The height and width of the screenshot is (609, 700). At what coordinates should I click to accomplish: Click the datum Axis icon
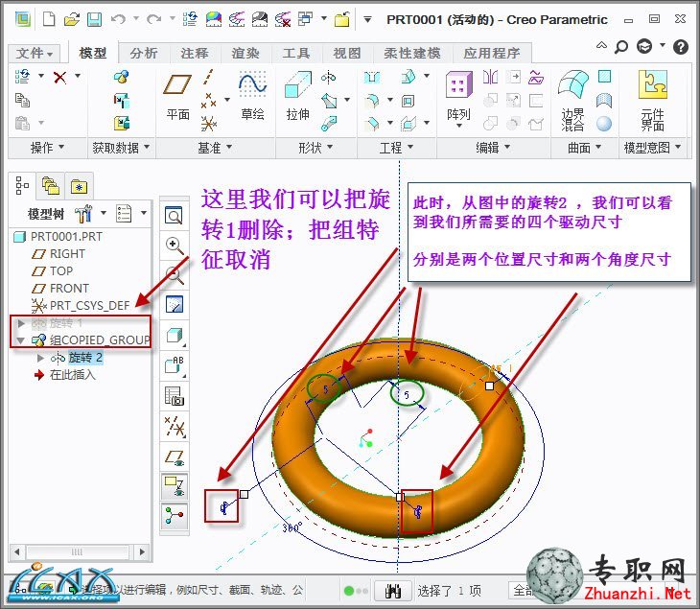coord(208,77)
